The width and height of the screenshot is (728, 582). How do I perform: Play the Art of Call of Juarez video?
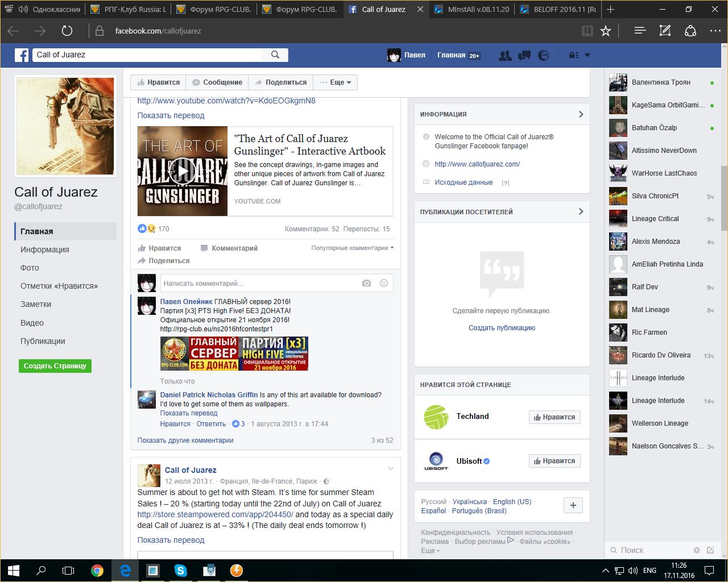183,171
